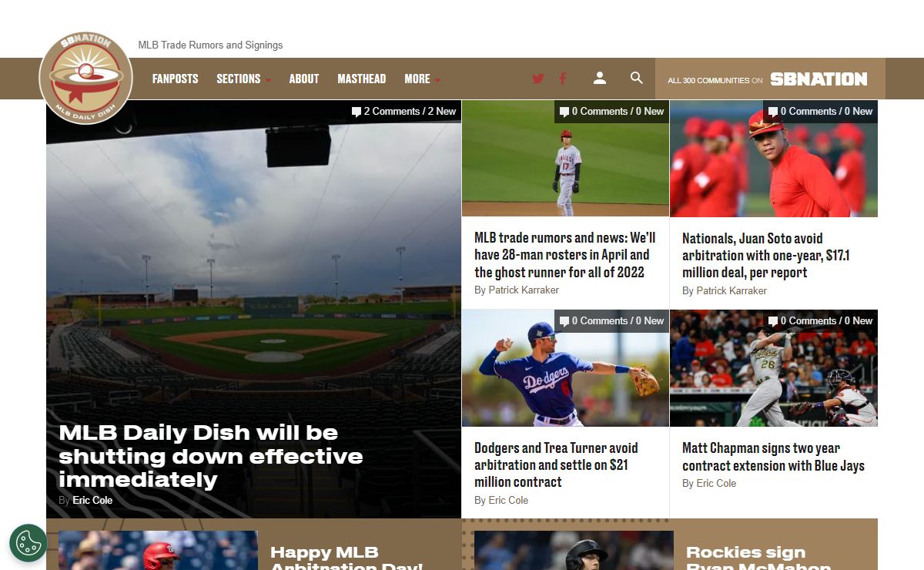Open the Facebook icon in the header

pyautogui.click(x=563, y=79)
